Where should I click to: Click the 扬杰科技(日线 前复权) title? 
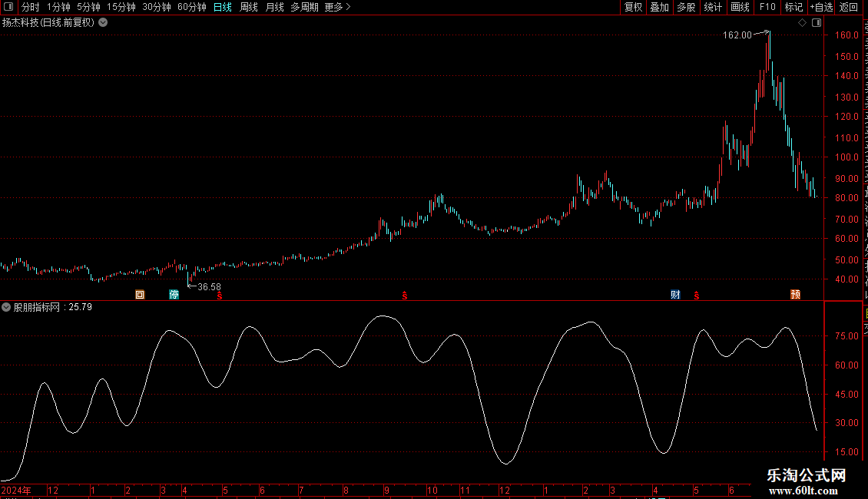[48, 23]
